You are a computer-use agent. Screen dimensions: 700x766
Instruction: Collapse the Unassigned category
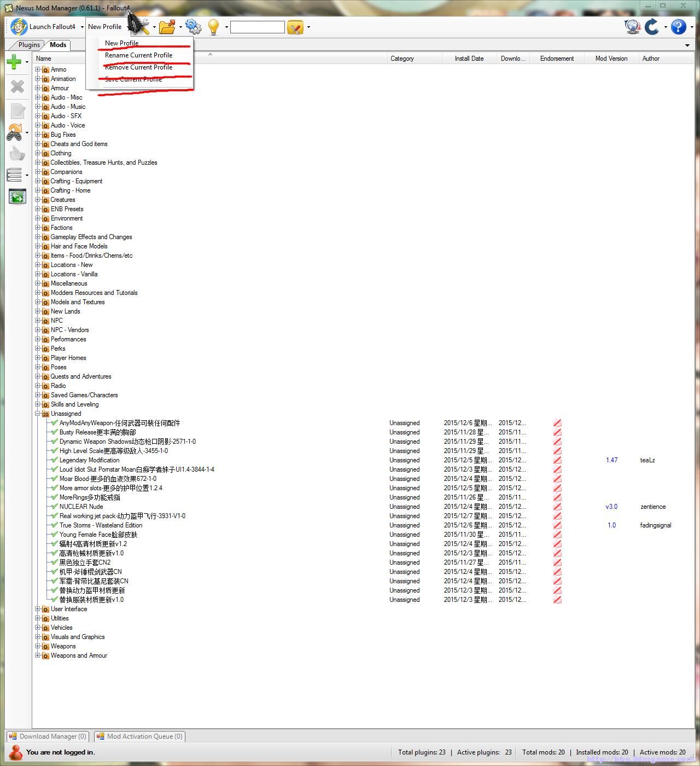(x=38, y=414)
